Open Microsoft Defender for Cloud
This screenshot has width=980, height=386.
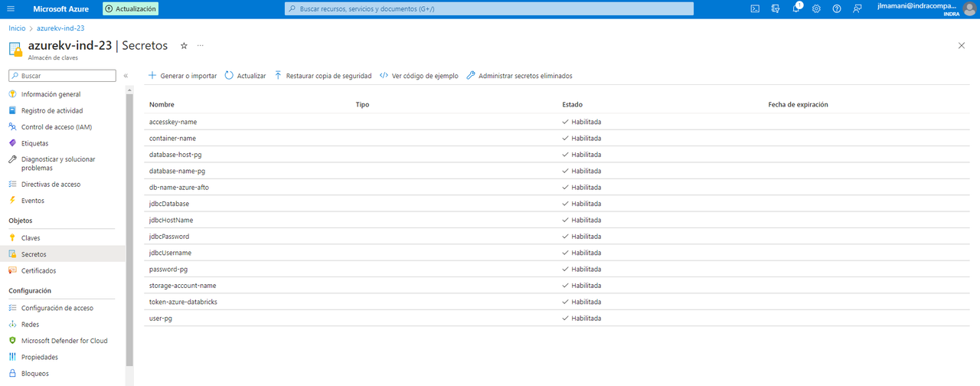64,341
